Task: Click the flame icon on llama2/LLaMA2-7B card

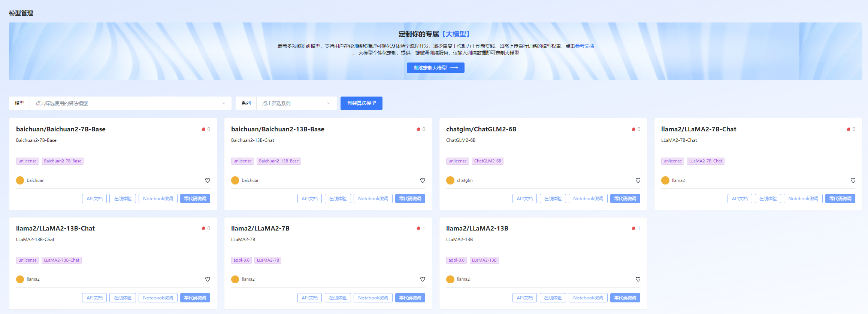Action: [x=418, y=228]
